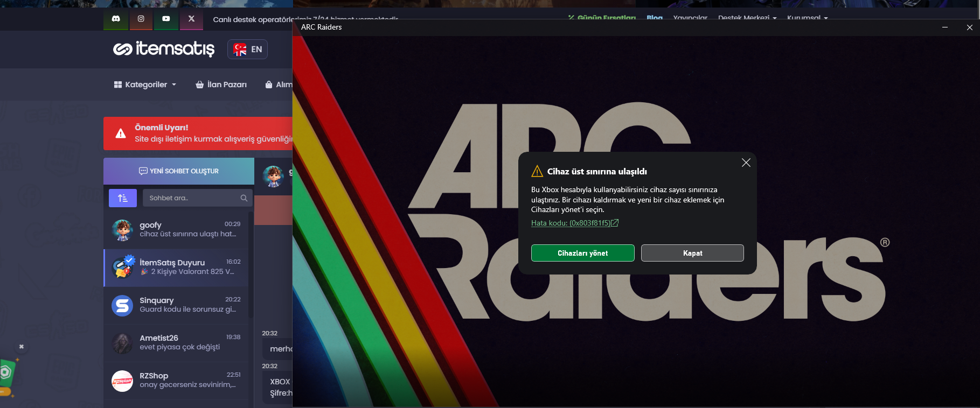Click the Ametist26 avatar thumbnail

[122, 343]
